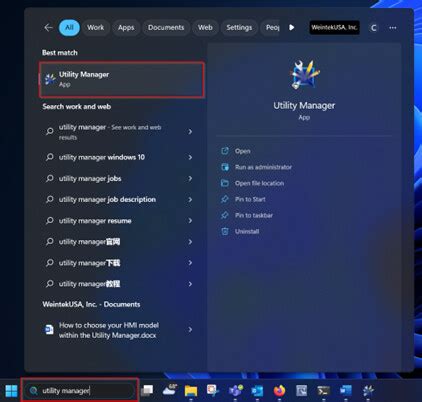Expand chevron for see work and web results
The height and width of the screenshot is (402, 422).
(x=190, y=132)
